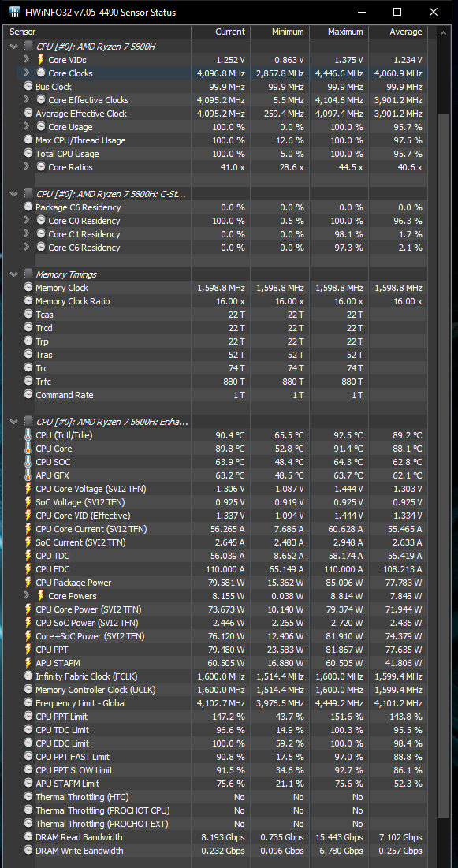Click the Frequency Limit - Global icon

point(28,703)
